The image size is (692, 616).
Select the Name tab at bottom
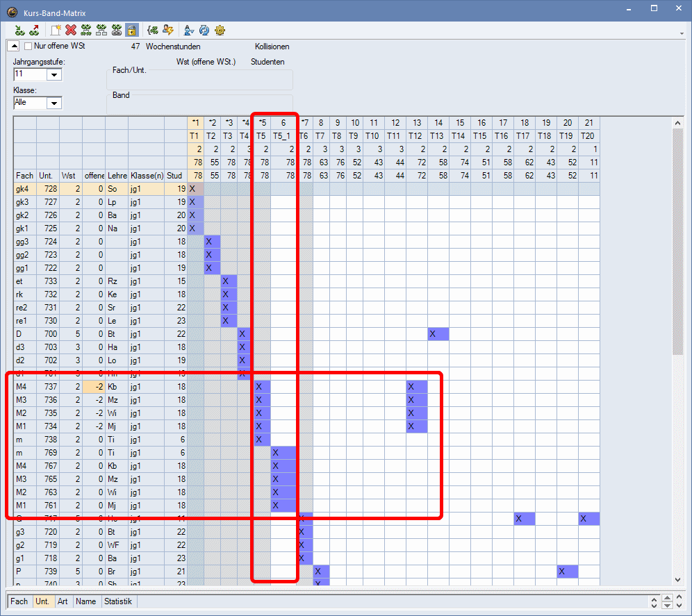[86, 601]
